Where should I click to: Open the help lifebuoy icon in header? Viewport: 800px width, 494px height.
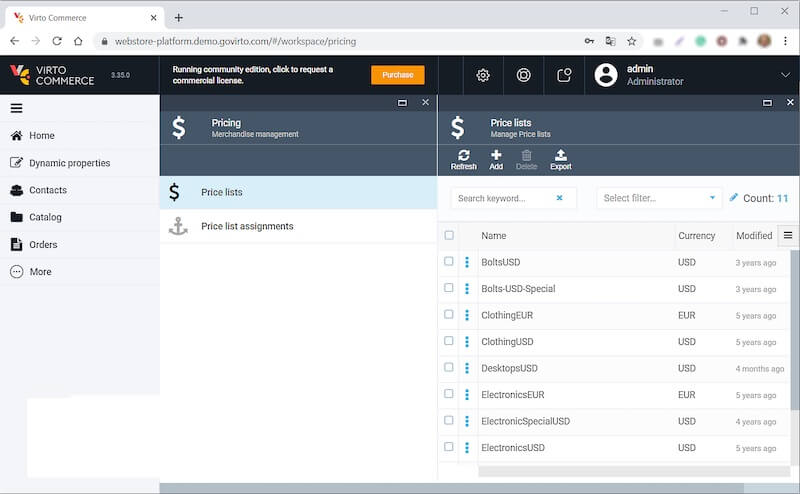(523, 75)
